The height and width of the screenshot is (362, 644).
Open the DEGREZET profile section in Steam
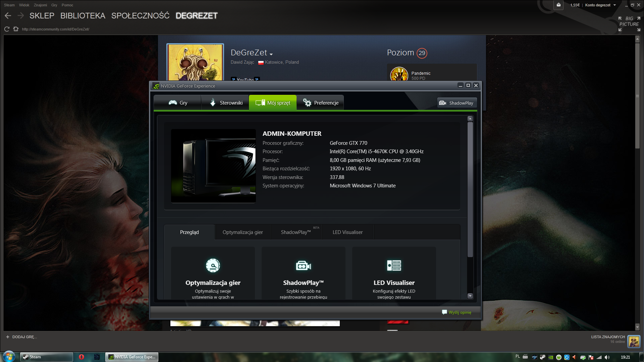[197, 16]
